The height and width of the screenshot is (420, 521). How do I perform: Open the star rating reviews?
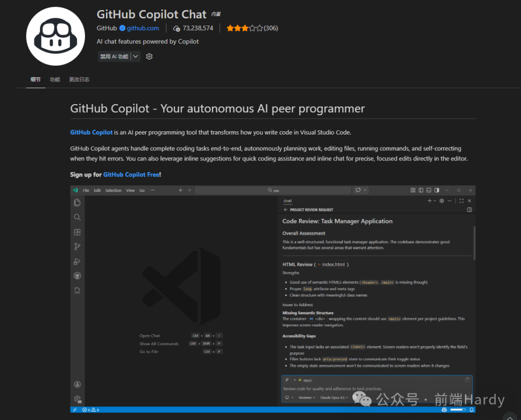(x=252, y=28)
